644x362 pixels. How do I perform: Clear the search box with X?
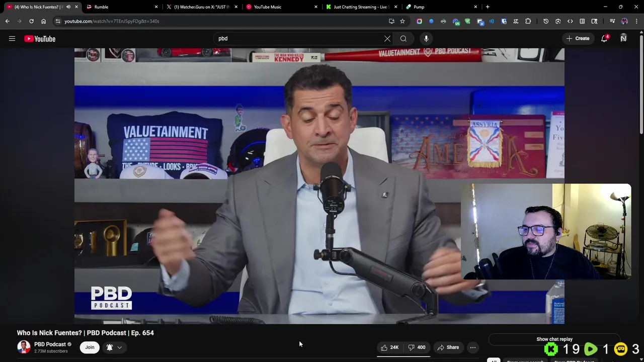[x=387, y=39]
